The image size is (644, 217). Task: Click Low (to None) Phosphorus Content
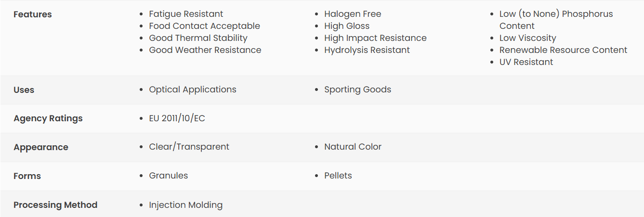(556, 20)
